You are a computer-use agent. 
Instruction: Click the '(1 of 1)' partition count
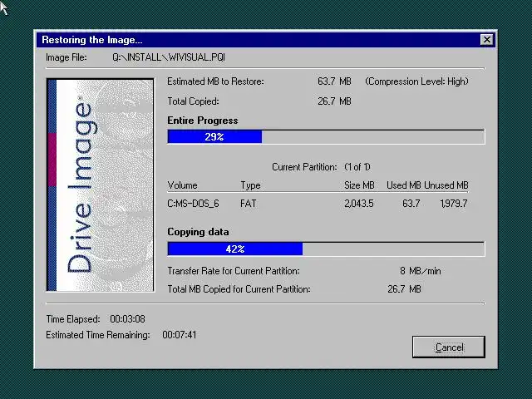click(357, 167)
